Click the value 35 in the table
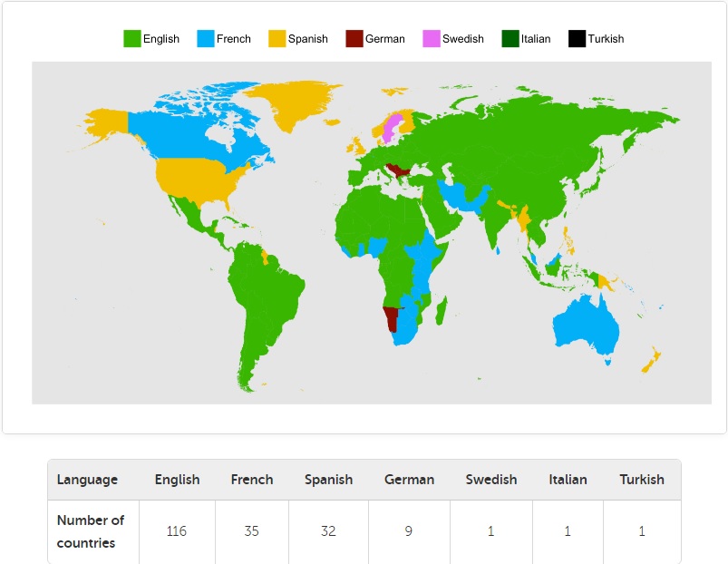 tap(252, 531)
